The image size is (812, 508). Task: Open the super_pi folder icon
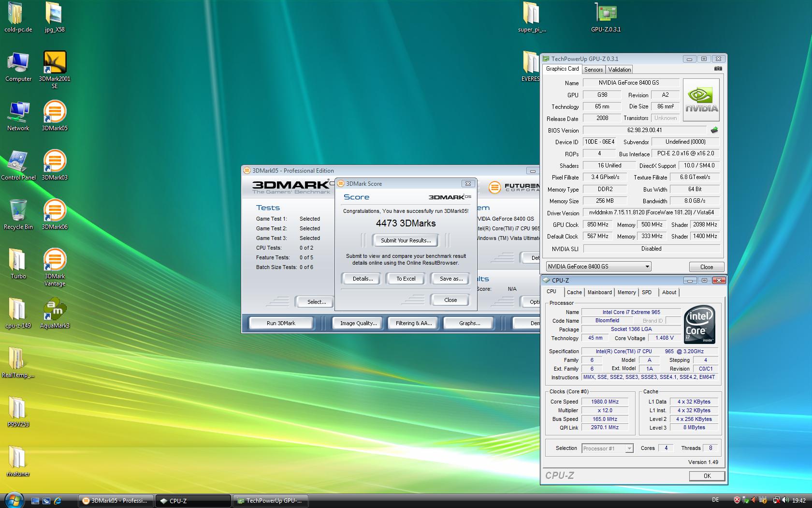(x=532, y=17)
